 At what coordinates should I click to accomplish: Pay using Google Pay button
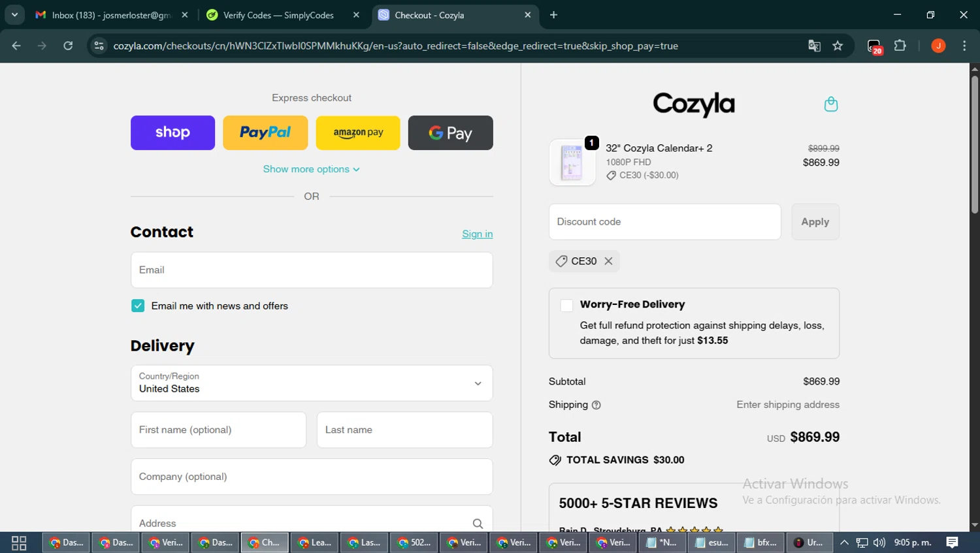451,133
